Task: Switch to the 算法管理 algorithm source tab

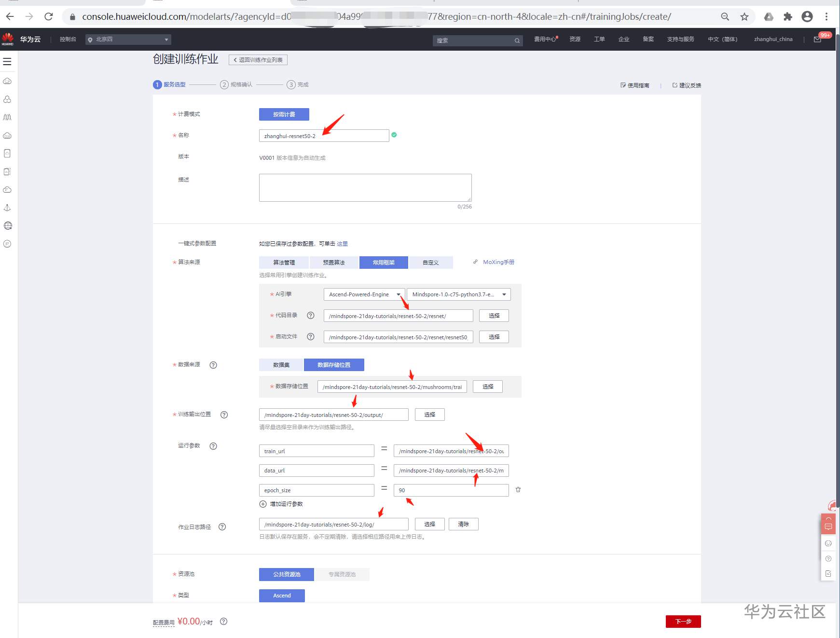Action: [284, 263]
